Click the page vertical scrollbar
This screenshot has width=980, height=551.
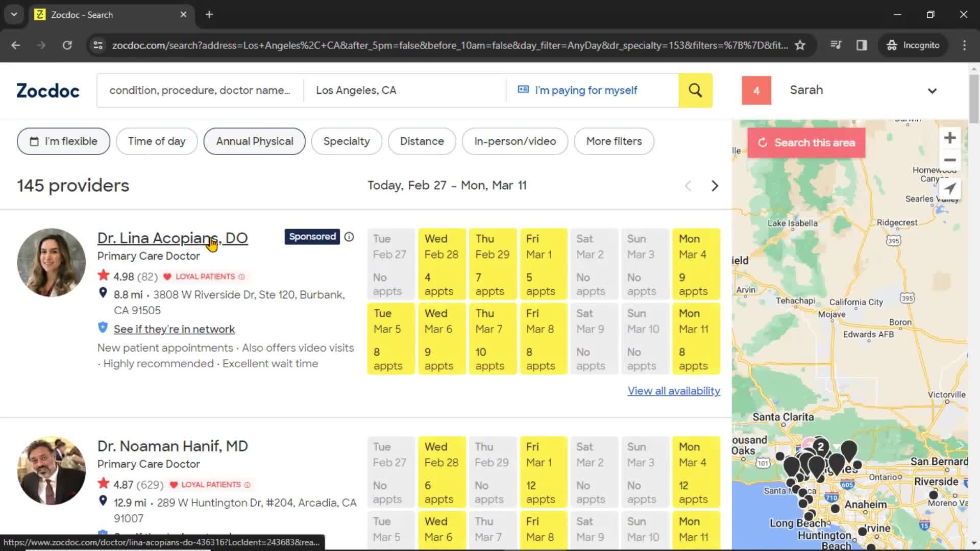974,99
